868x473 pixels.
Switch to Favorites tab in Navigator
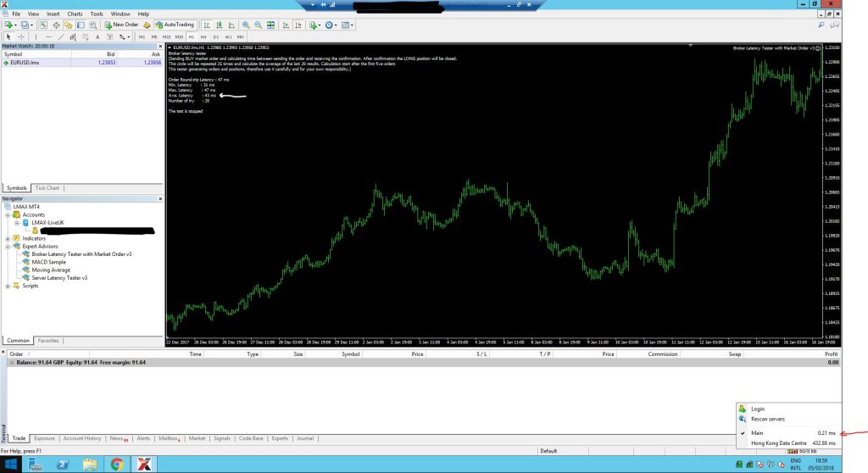48,341
